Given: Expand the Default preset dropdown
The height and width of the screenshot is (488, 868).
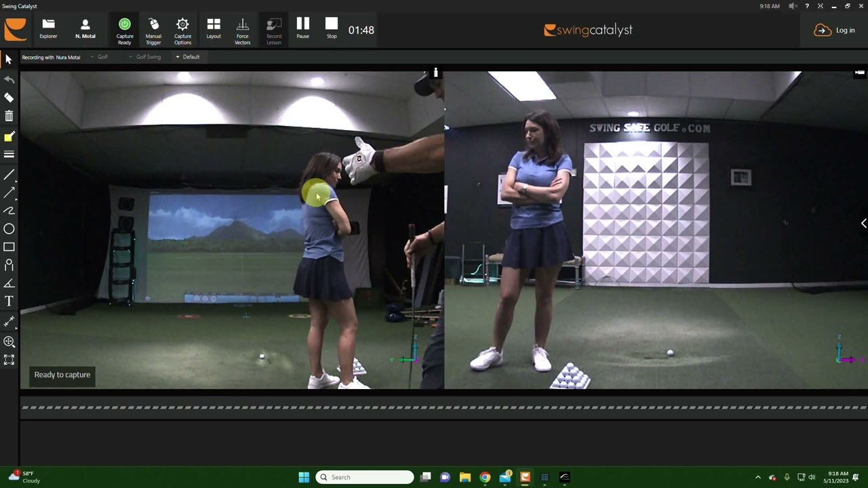Looking at the screenshot, I should [188, 57].
